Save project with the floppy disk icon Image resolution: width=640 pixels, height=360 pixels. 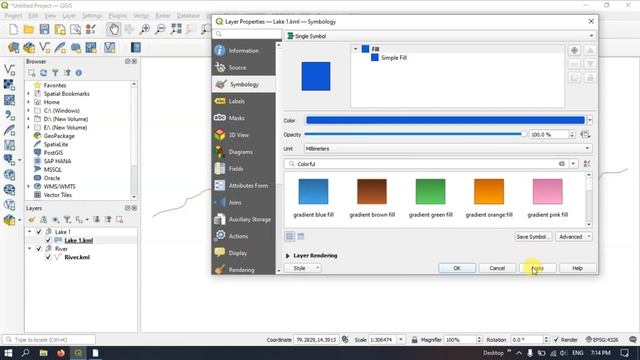click(x=44, y=29)
